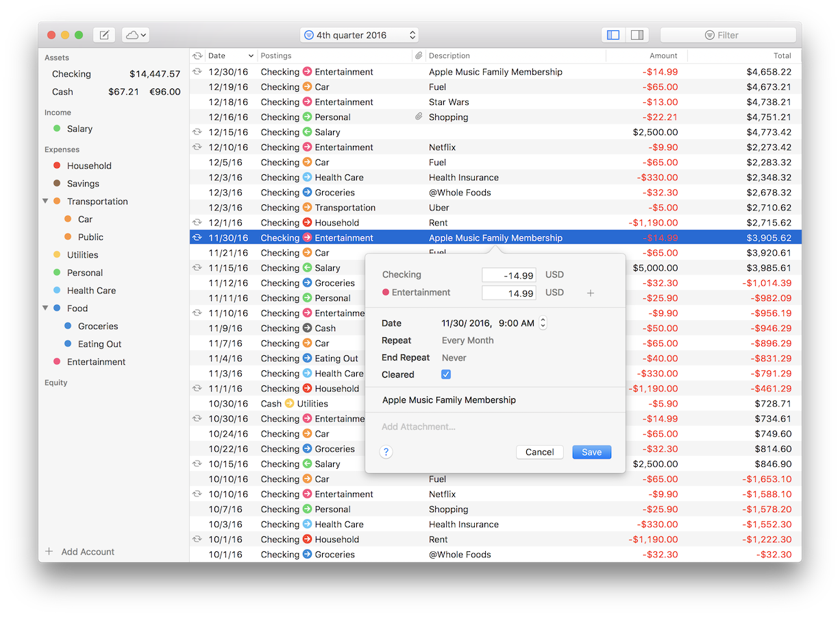The height and width of the screenshot is (617, 840).
Task: Edit the Checking amount field -14.99
Action: pos(509,275)
